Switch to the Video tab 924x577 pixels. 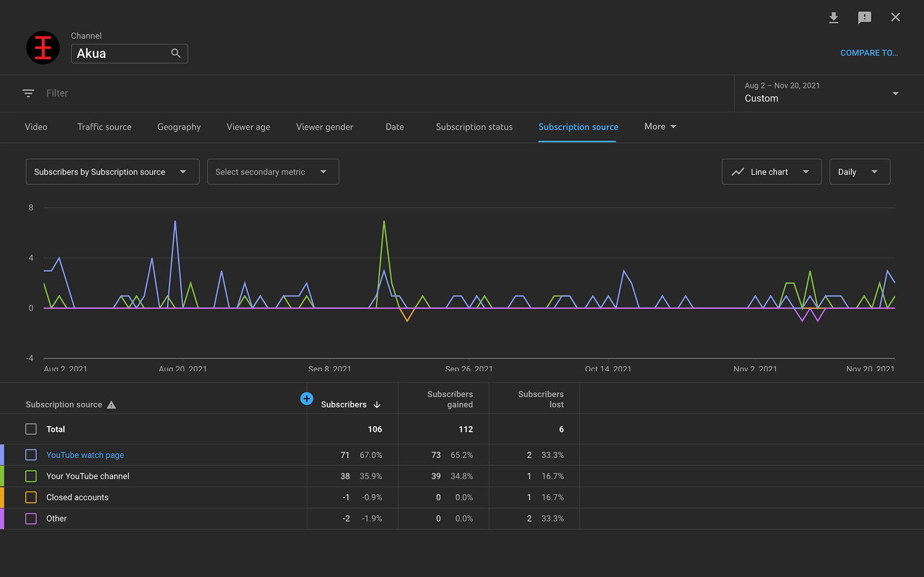pos(36,127)
